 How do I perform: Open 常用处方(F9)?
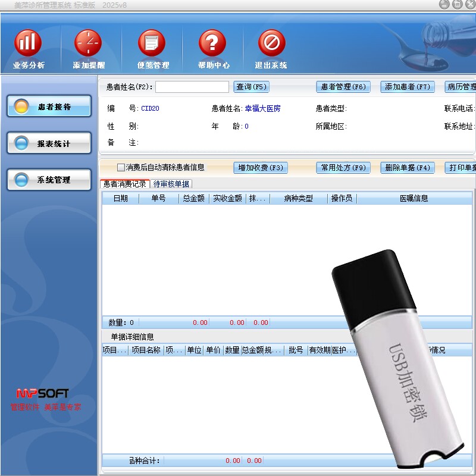coord(343,168)
